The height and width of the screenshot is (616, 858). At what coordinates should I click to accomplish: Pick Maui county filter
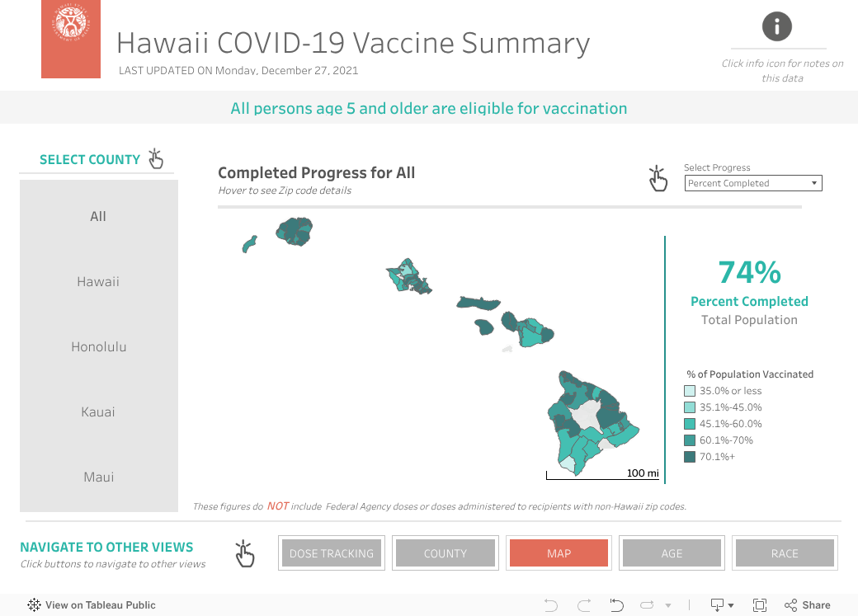98,477
